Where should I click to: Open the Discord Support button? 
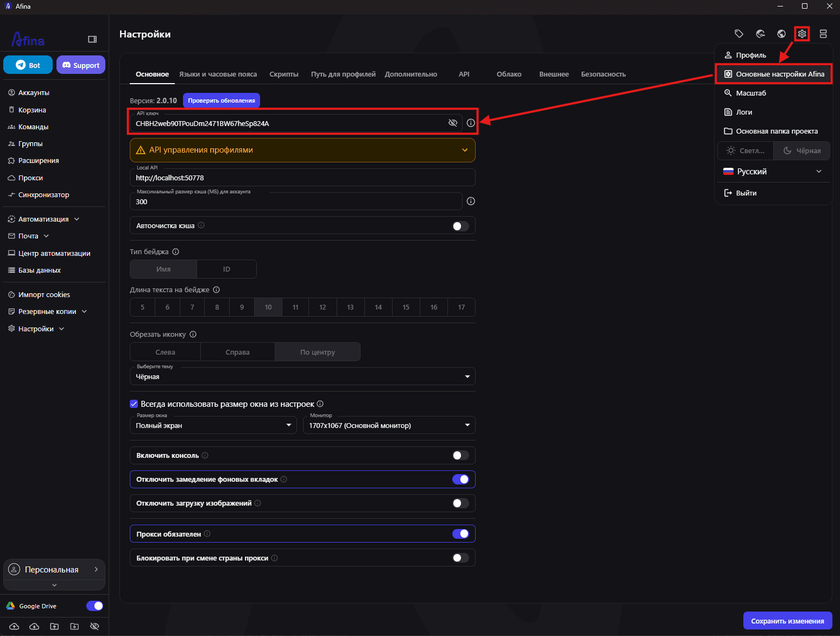click(81, 65)
